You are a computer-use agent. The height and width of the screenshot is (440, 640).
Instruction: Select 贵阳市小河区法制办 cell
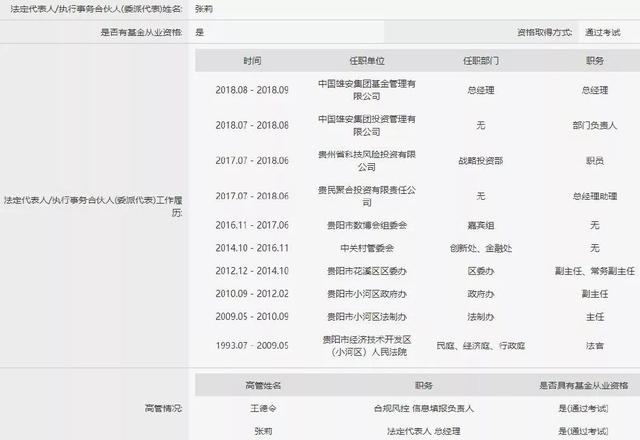pos(367,317)
